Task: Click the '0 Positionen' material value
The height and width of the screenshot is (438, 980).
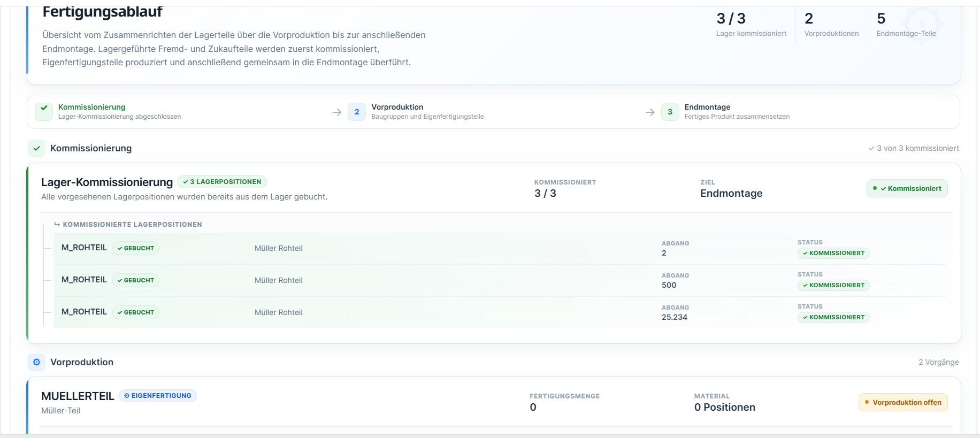Action: (725, 408)
